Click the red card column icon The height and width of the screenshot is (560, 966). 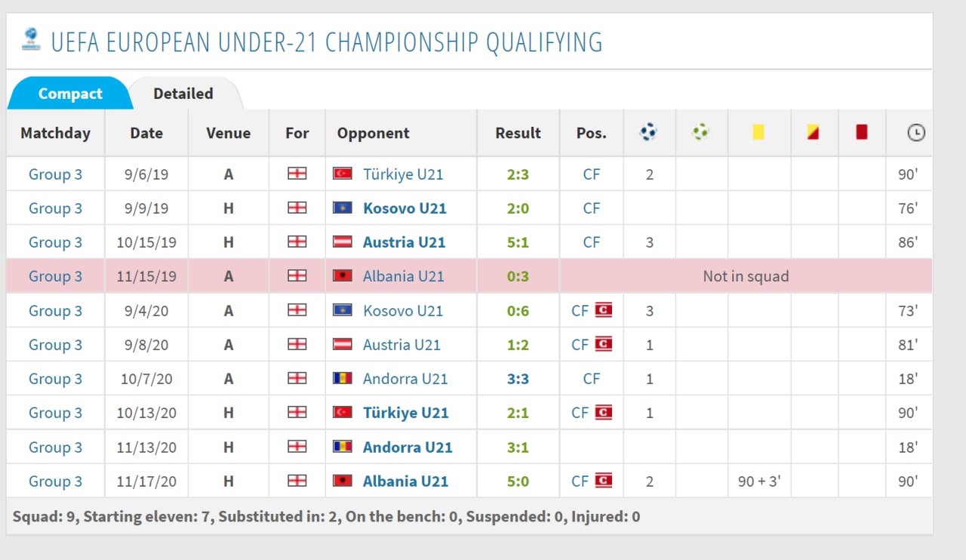click(861, 132)
